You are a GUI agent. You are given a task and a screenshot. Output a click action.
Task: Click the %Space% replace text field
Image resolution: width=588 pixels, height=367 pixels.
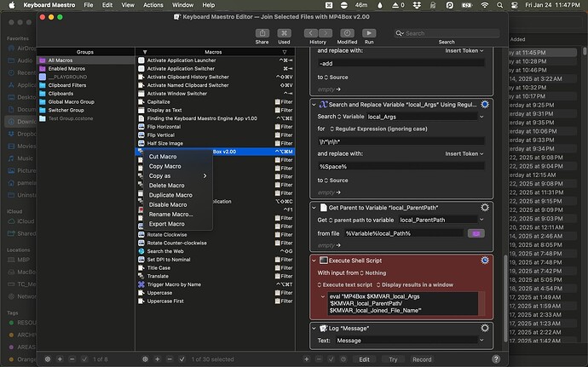[401, 166]
